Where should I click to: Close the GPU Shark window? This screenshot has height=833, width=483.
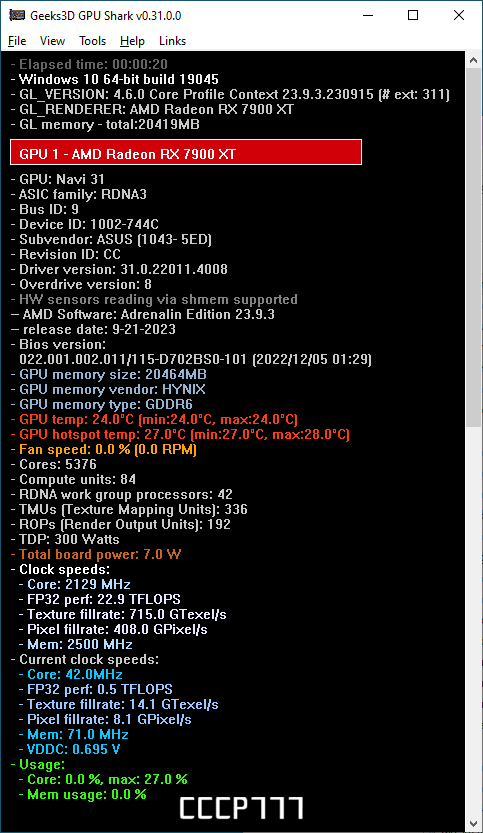pos(459,15)
